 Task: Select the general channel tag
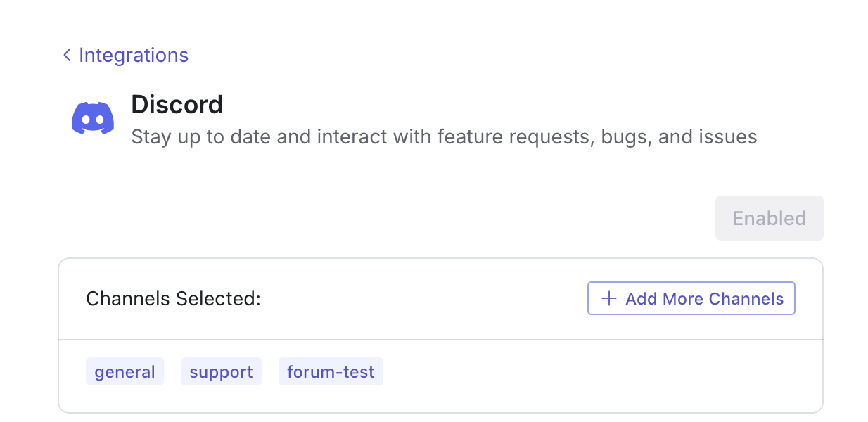click(125, 372)
